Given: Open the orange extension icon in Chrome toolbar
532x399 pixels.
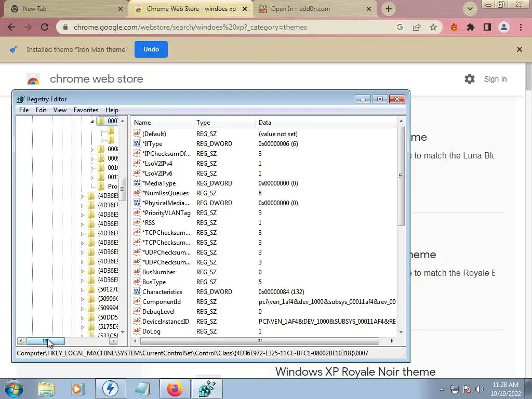Looking at the screenshot, I should 454,27.
